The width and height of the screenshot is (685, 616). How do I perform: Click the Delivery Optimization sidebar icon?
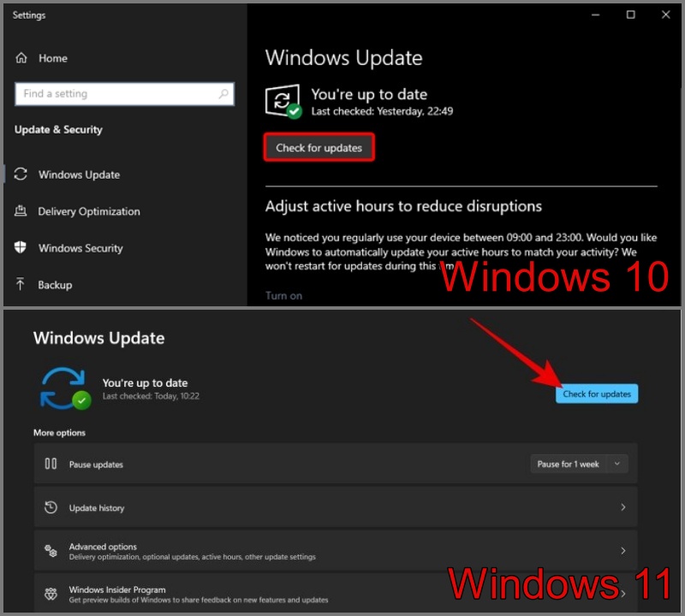pos(21,211)
